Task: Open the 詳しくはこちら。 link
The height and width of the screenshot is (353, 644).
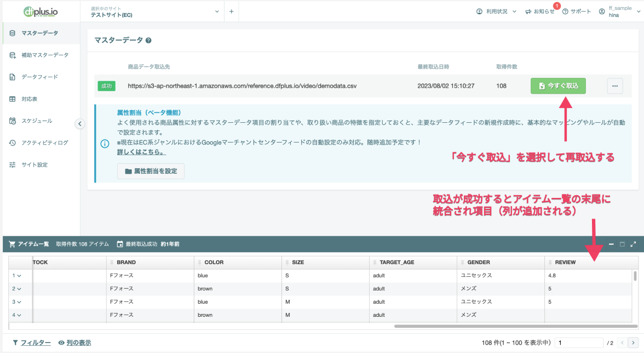Action: 141,152
